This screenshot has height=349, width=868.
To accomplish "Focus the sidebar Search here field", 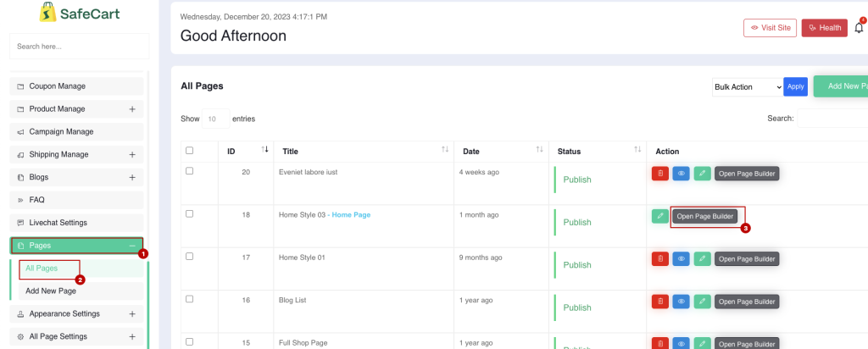I will (79, 47).
